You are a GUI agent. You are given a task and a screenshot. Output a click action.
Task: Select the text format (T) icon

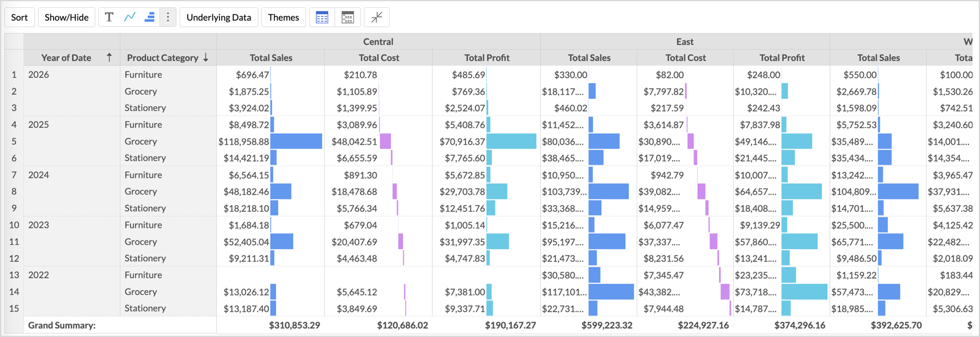click(109, 17)
